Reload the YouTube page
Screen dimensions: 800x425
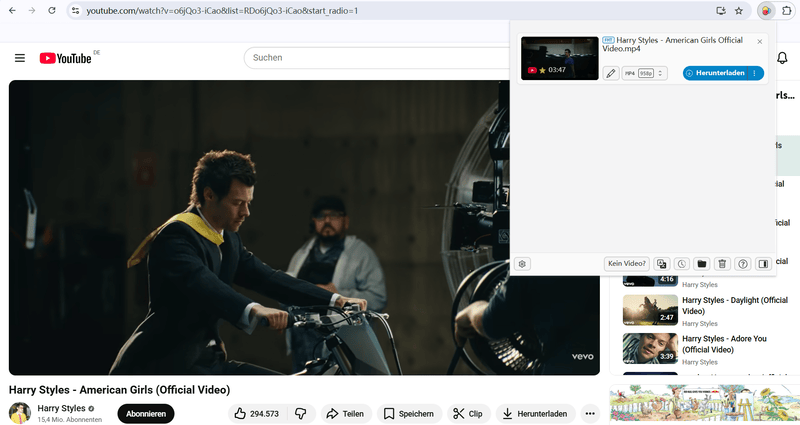coord(52,10)
